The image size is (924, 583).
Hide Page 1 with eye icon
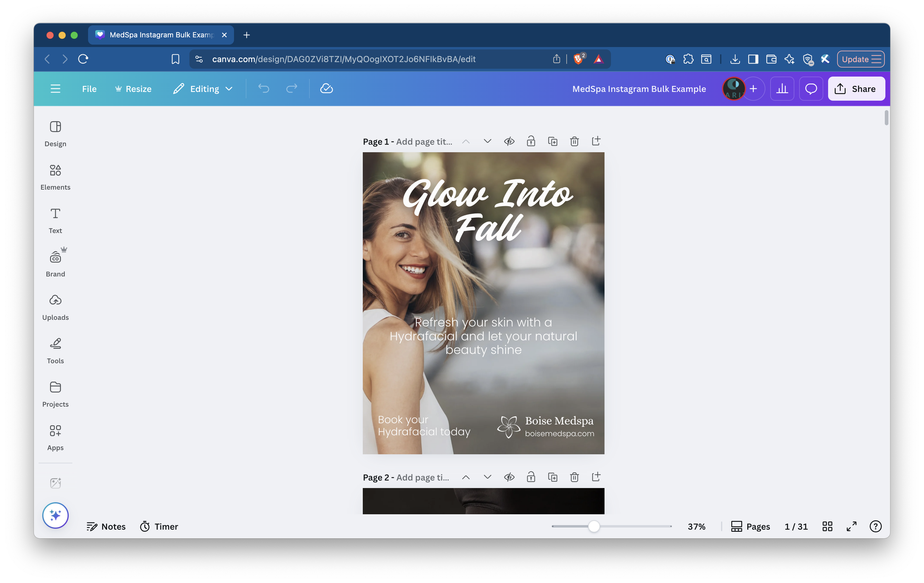click(x=509, y=141)
